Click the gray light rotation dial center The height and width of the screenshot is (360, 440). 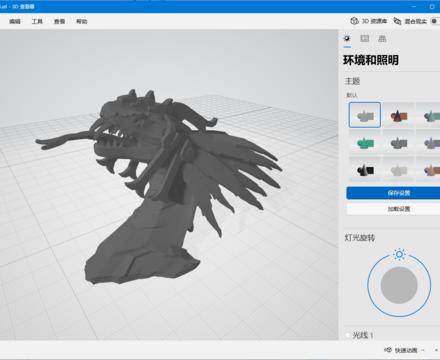[399, 285]
